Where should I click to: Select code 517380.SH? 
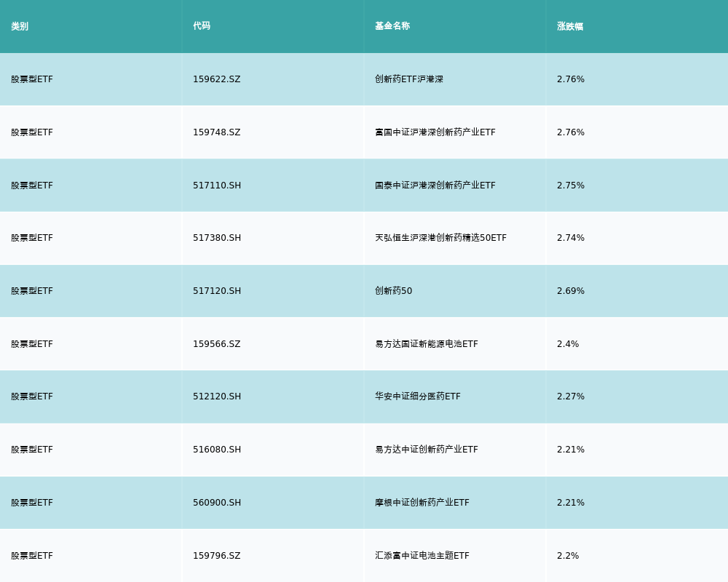(217, 238)
